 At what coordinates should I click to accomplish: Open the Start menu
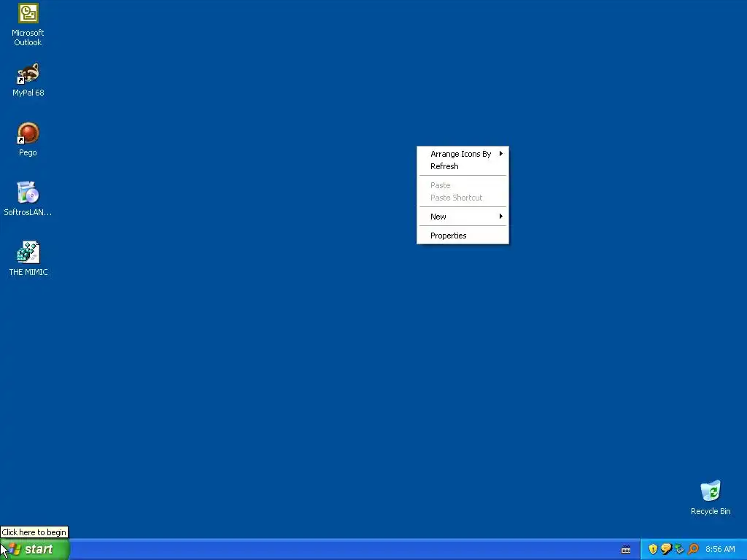pos(35,550)
